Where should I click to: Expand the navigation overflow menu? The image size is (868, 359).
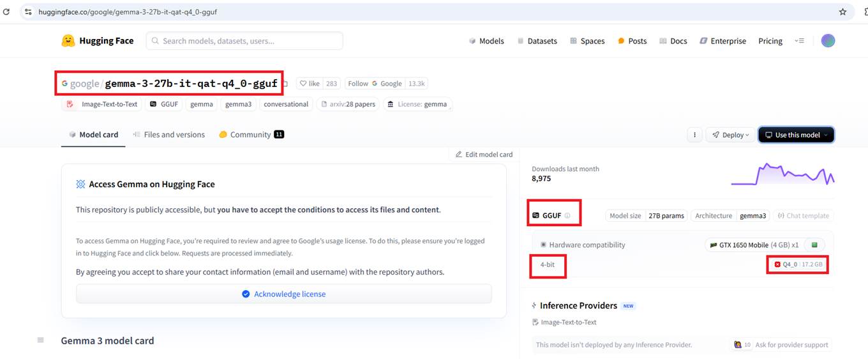(799, 41)
